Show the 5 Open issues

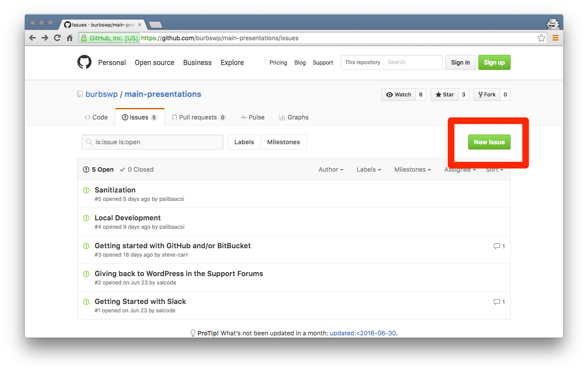98,169
